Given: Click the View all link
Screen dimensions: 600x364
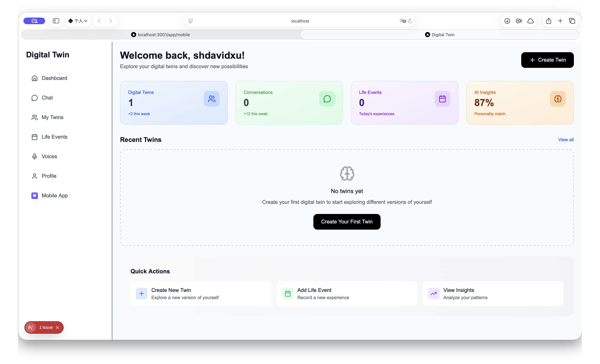Looking at the screenshot, I should 565,140.
